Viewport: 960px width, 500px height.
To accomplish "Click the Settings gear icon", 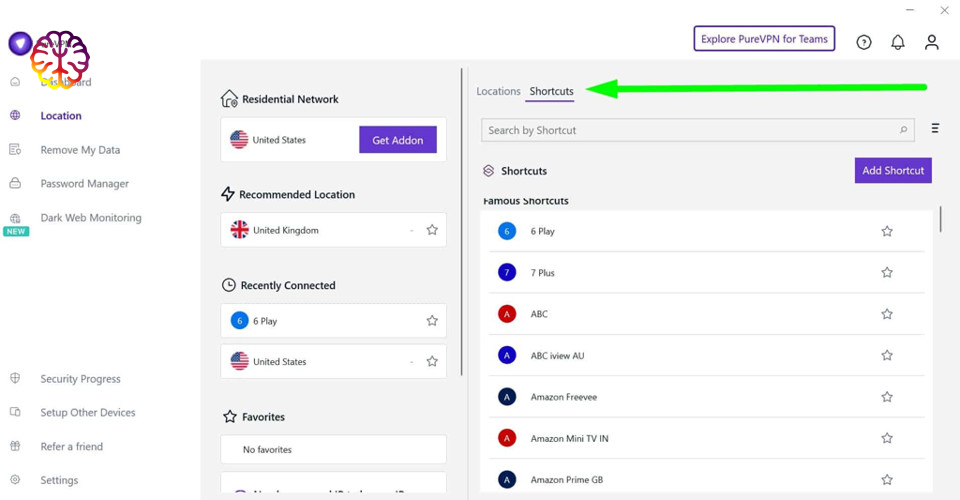I will click(15, 480).
